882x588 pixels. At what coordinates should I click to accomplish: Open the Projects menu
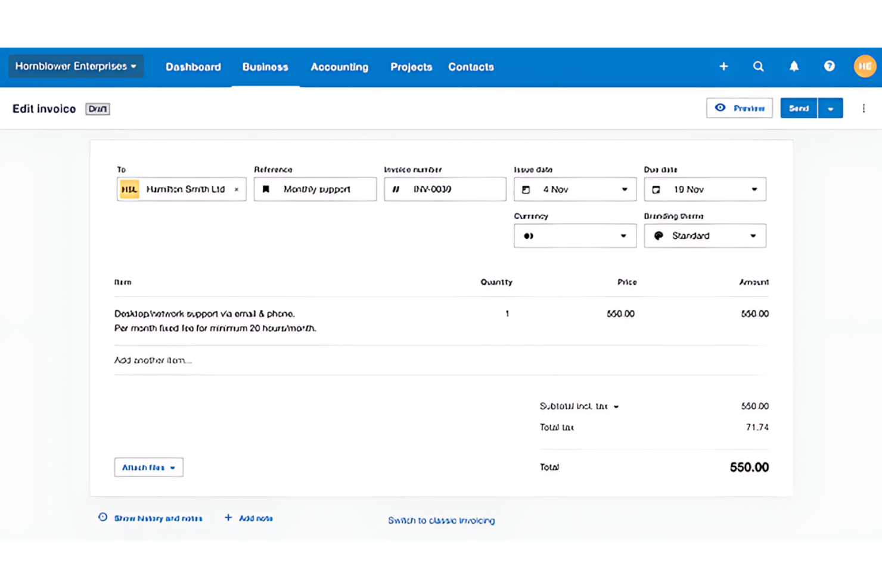click(411, 67)
